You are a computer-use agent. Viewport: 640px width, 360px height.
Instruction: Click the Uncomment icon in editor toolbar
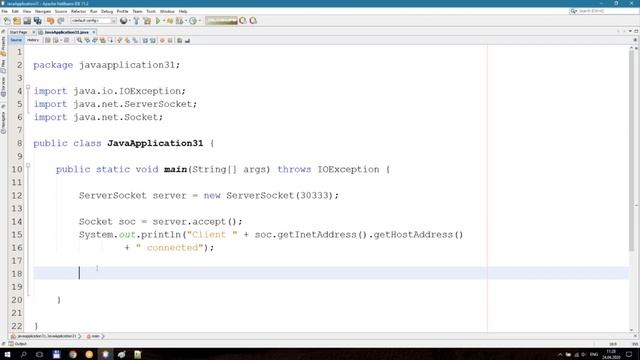tap(187, 40)
